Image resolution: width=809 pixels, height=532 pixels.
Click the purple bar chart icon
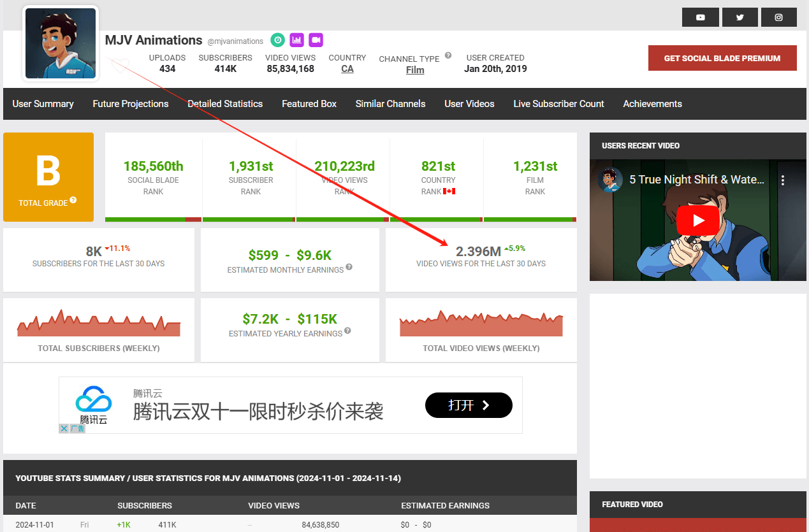pyautogui.click(x=296, y=40)
